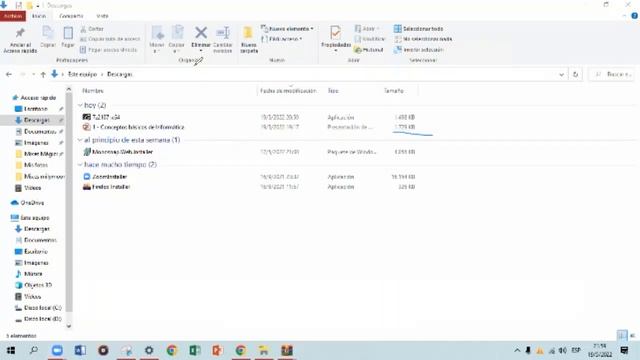Open the Fácil acceso dropdown

[282, 39]
